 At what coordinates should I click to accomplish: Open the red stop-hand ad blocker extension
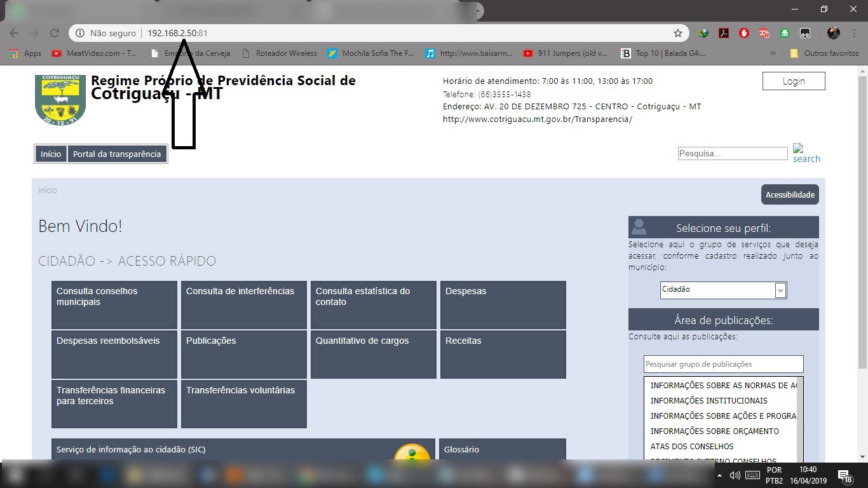click(744, 33)
